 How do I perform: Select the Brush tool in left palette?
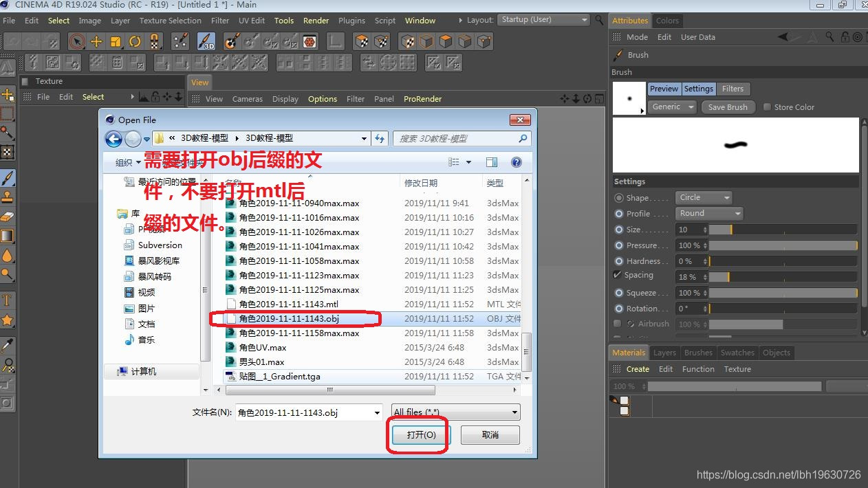point(8,178)
